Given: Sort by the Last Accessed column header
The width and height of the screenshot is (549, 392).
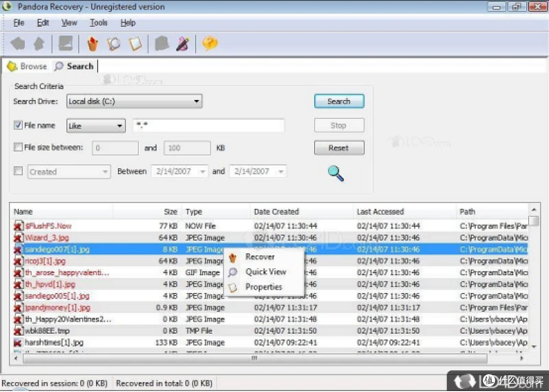Looking at the screenshot, I should pyautogui.click(x=405, y=212).
